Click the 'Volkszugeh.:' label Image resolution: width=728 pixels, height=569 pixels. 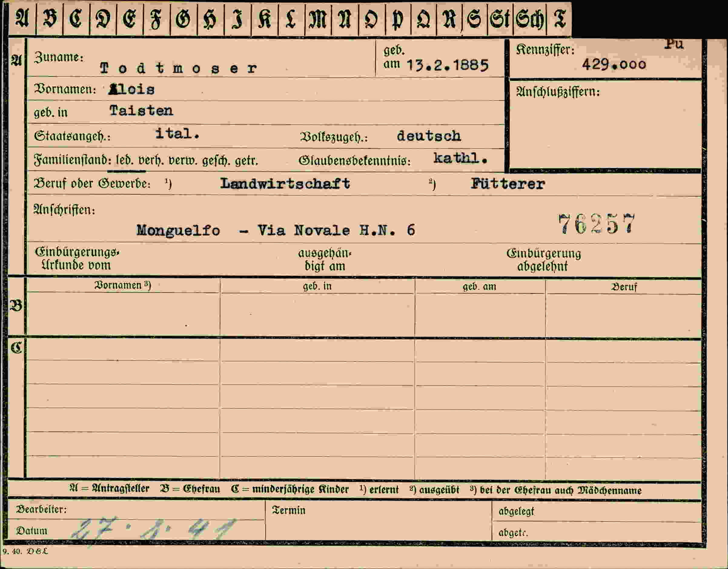click(334, 137)
